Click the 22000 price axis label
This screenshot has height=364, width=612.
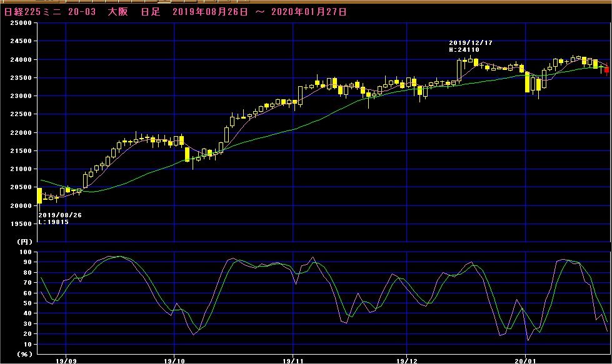21,133
